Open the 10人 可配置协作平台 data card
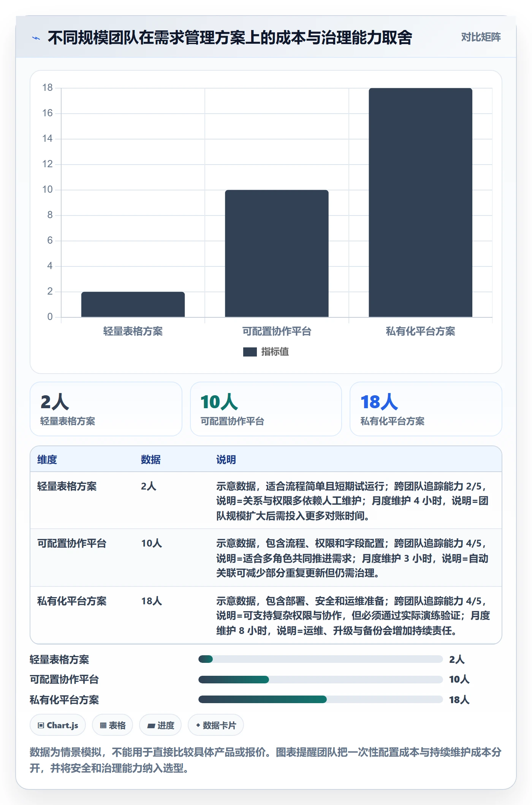 click(x=266, y=409)
